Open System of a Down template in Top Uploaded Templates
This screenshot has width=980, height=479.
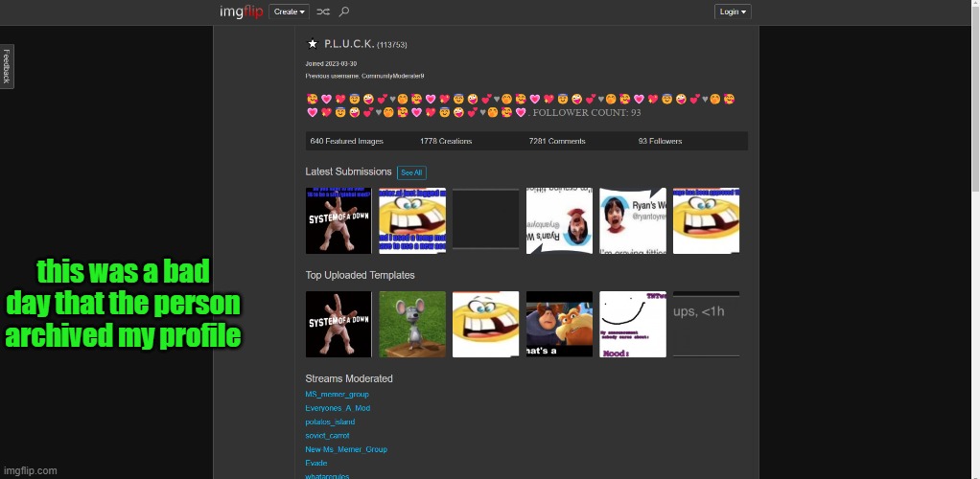(x=338, y=324)
